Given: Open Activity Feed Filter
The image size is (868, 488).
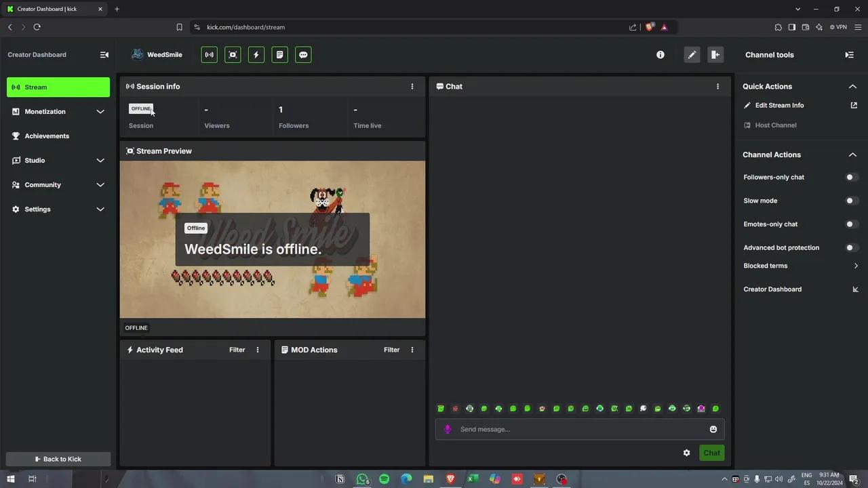Looking at the screenshot, I should tap(237, 350).
